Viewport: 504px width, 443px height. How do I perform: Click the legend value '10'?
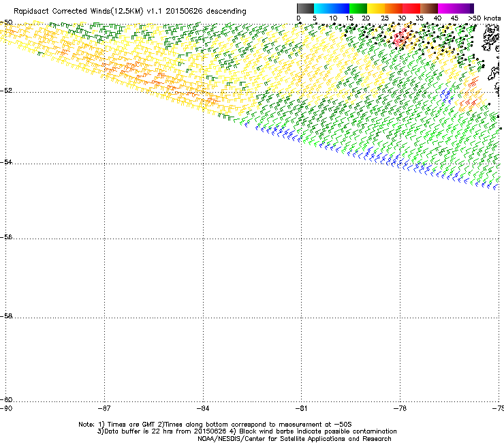click(x=333, y=18)
